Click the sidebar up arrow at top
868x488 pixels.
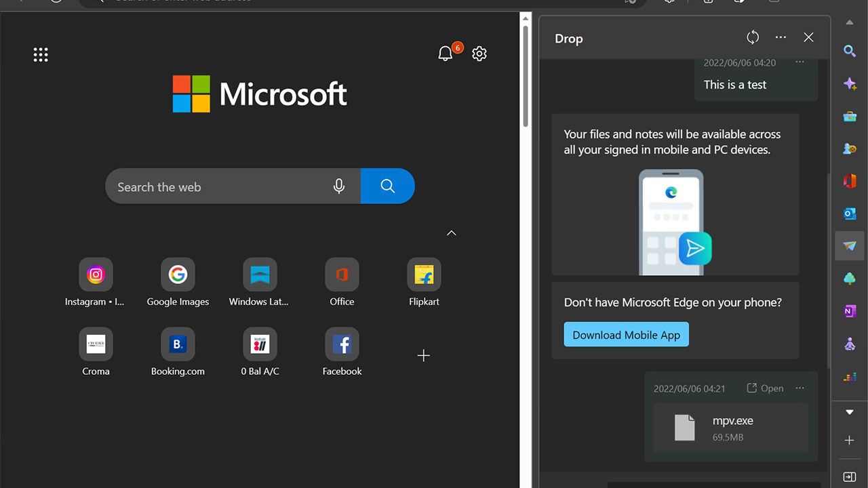[x=850, y=22]
